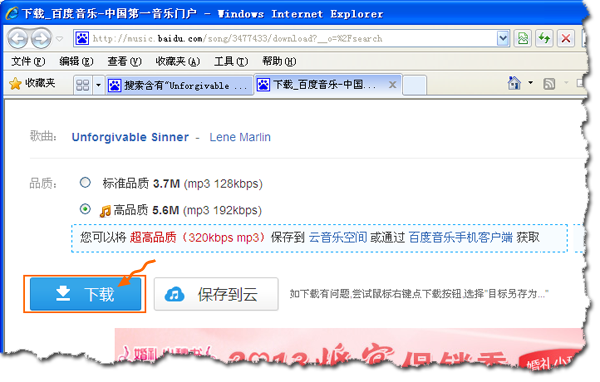Image resolution: width=600 pixels, height=382 pixels.
Task: Select the 高品质 5.6M radio button
Action: click(85, 209)
